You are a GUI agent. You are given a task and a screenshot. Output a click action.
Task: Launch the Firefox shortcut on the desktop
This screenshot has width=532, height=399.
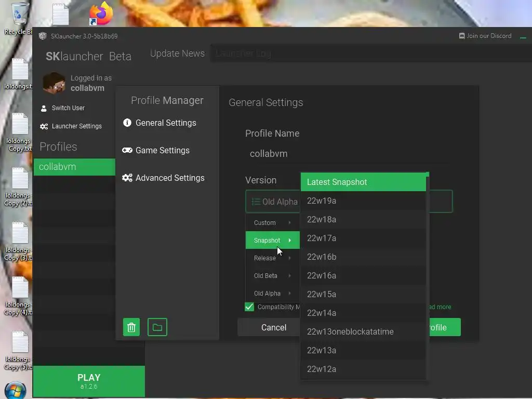pyautogui.click(x=101, y=14)
